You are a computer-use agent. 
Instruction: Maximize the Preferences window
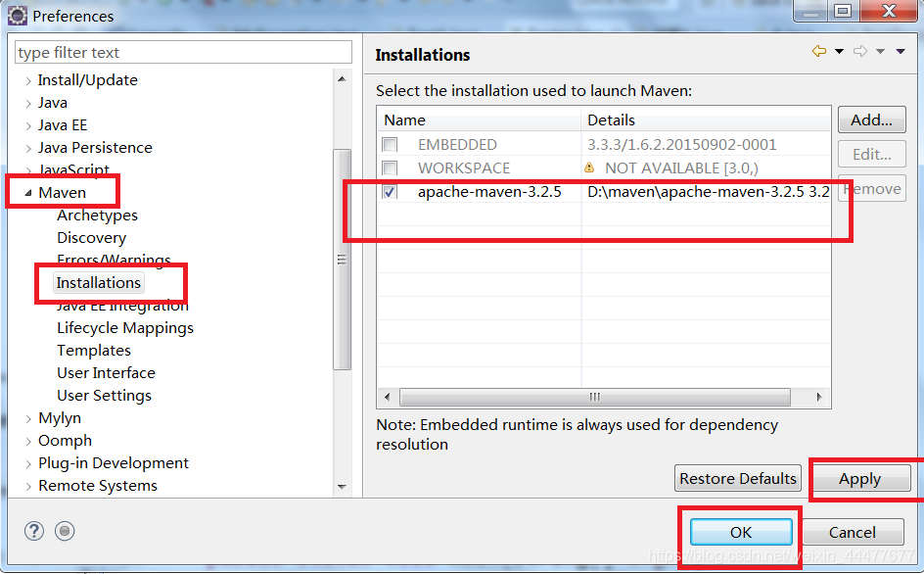pyautogui.click(x=844, y=10)
